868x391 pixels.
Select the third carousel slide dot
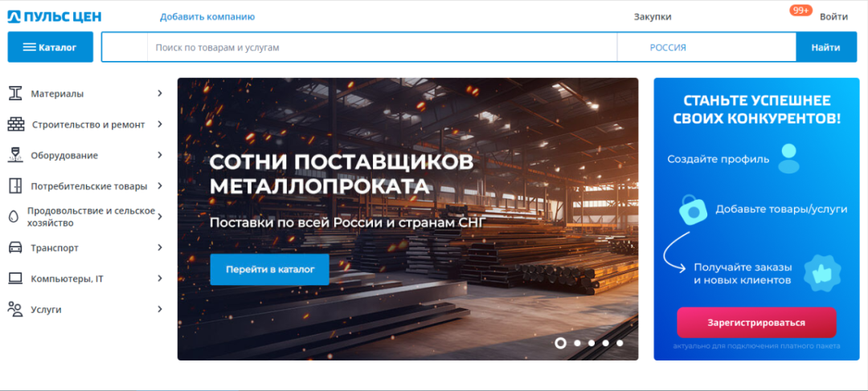592,343
